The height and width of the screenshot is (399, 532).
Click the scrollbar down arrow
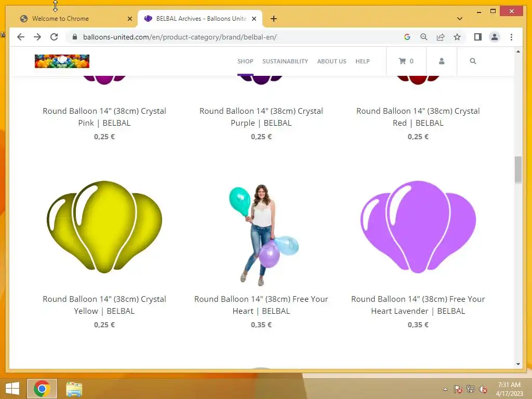point(518,364)
